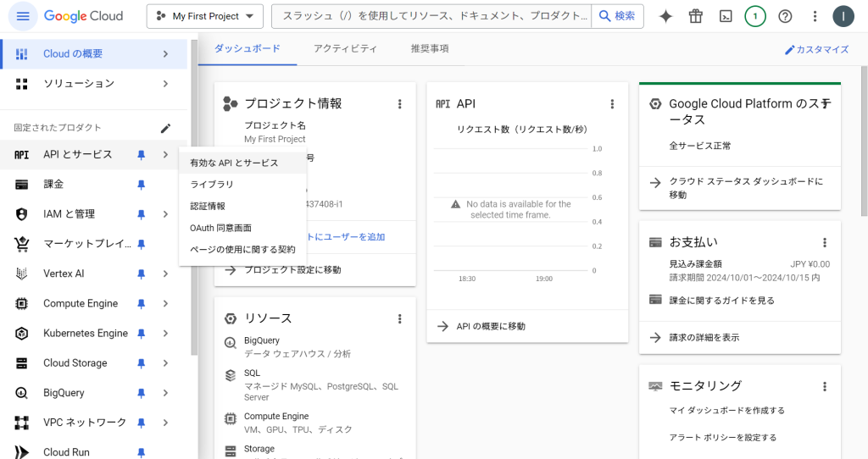Select ライブラリ in flyout menu
This screenshot has height=459, width=868.
click(242, 184)
